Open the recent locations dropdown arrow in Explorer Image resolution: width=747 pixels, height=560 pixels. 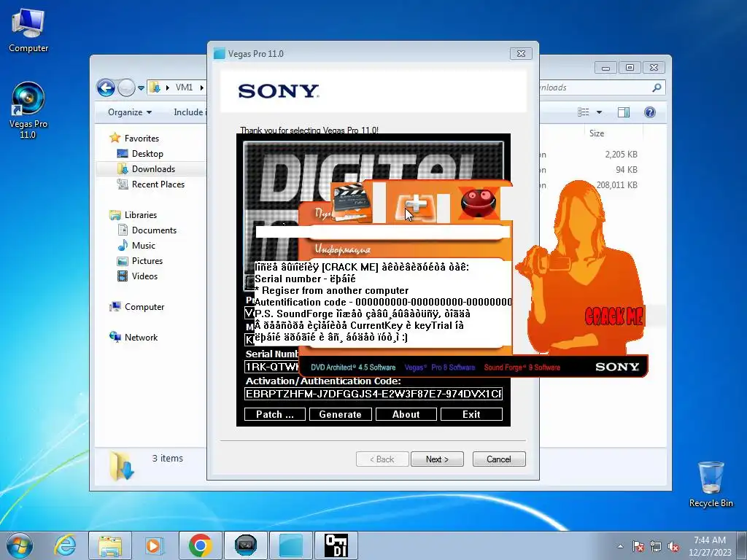pyautogui.click(x=141, y=87)
